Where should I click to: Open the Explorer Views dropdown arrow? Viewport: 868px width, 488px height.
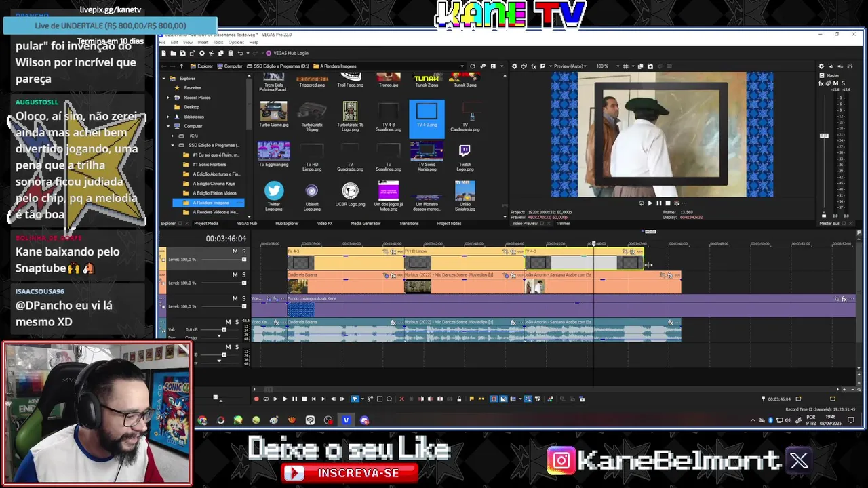tap(502, 66)
